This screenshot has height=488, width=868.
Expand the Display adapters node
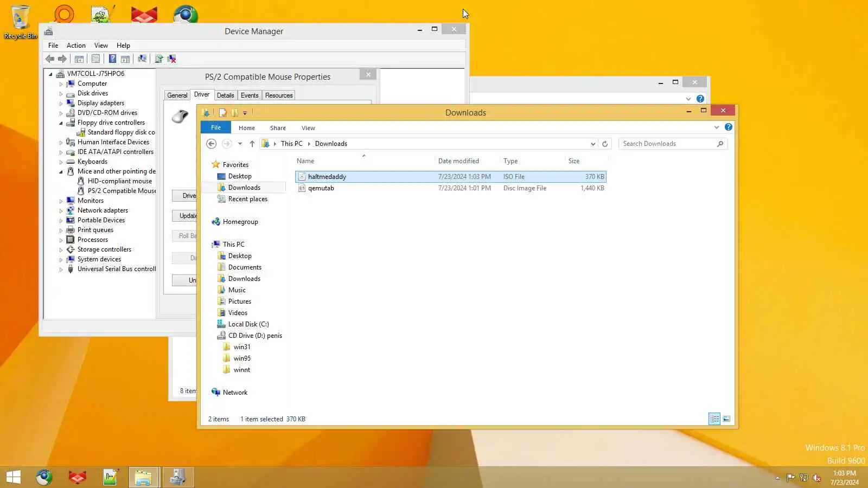click(61, 104)
